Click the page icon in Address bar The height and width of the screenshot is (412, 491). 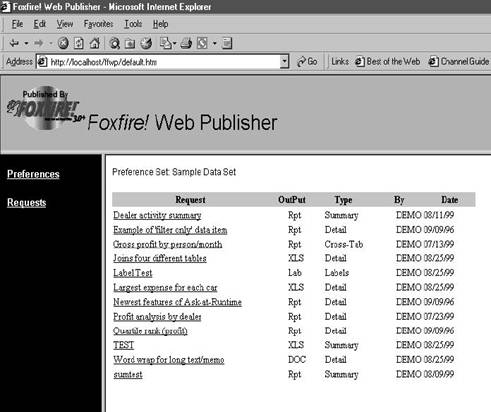[42, 62]
